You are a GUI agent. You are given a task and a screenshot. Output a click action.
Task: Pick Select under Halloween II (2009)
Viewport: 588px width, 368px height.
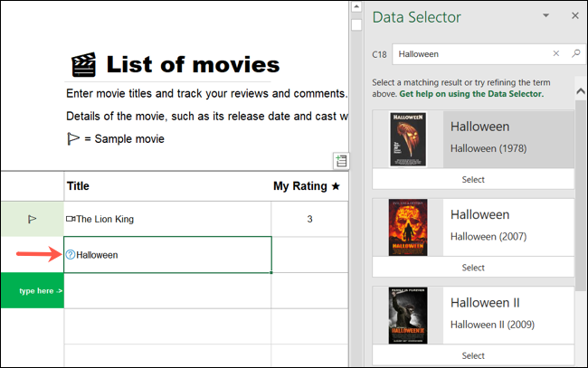[x=473, y=355]
